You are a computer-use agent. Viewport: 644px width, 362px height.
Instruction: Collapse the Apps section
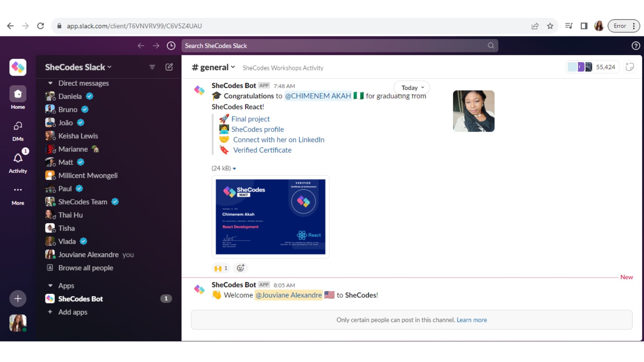point(50,286)
